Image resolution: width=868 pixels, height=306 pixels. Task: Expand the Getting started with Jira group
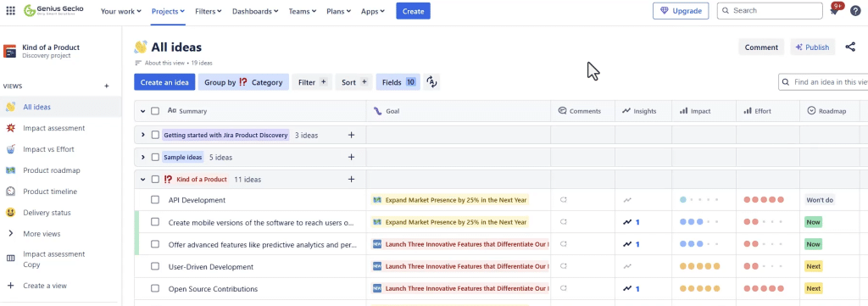pyautogui.click(x=142, y=135)
